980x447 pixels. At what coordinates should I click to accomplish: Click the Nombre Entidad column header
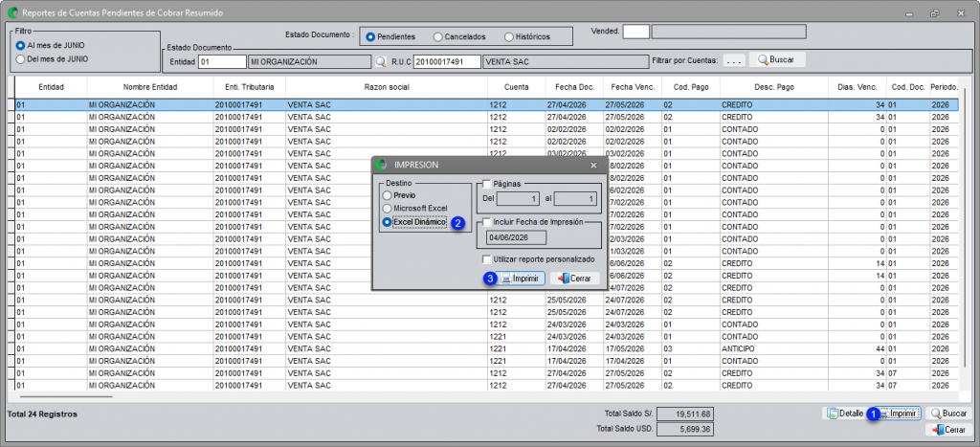click(150, 87)
